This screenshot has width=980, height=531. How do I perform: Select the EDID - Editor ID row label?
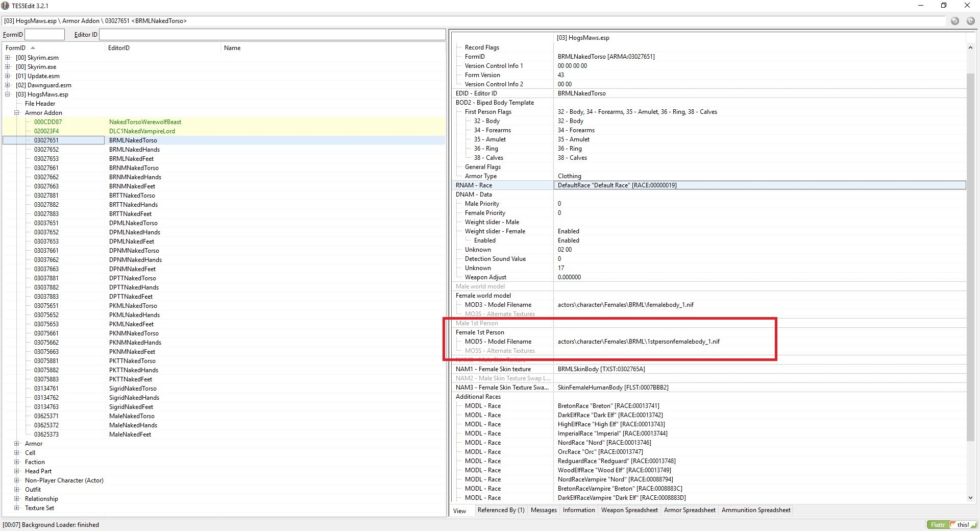[476, 93]
